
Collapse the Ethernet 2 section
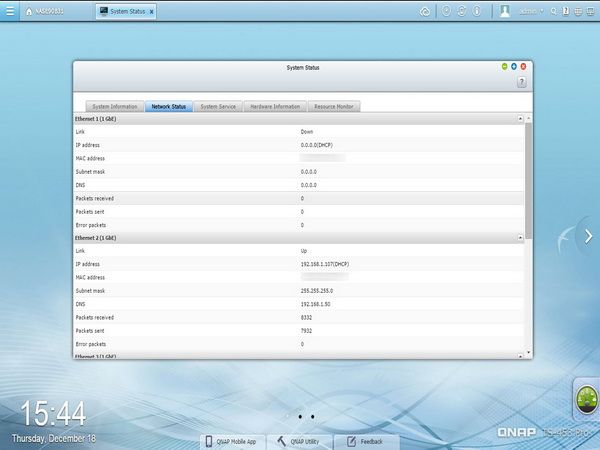(x=520, y=238)
